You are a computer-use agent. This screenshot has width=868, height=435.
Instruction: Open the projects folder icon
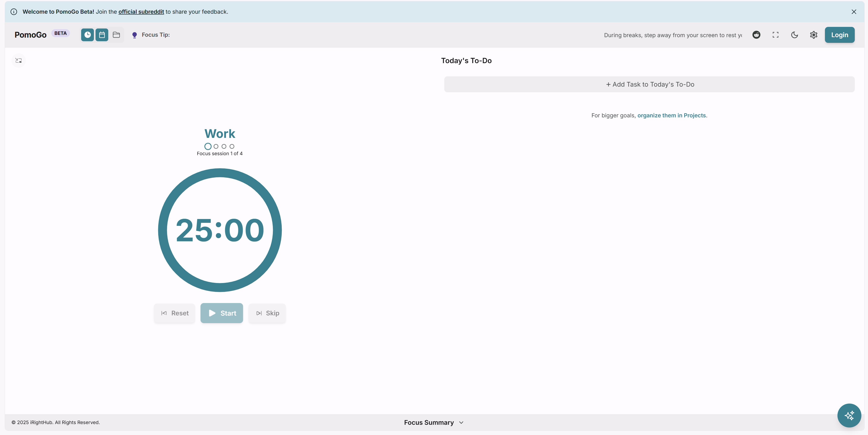[x=116, y=35]
